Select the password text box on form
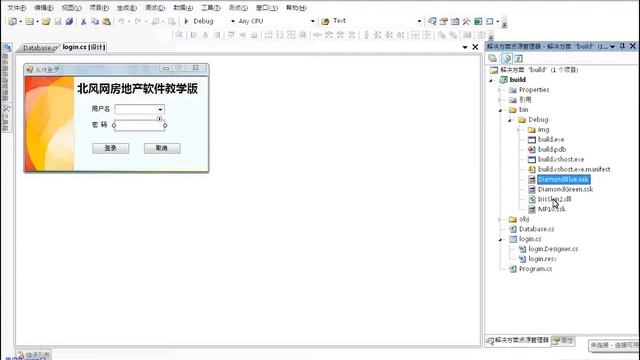This screenshot has height=360, width=640. pyautogui.click(x=139, y=125)
